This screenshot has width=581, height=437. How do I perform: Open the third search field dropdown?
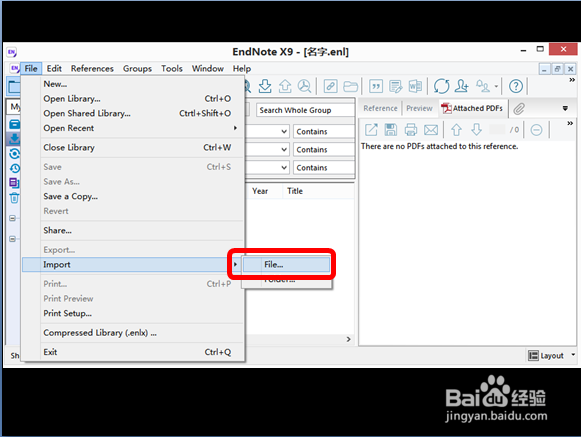(284, 168)
